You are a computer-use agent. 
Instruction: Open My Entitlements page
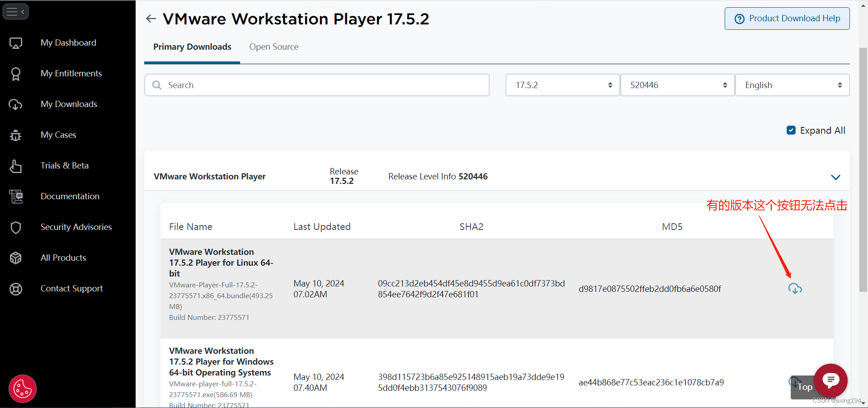(71, 73)
